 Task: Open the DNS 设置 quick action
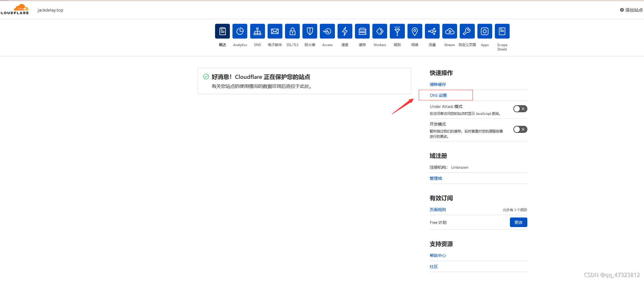pyautogui.click(x=438, y=95)
